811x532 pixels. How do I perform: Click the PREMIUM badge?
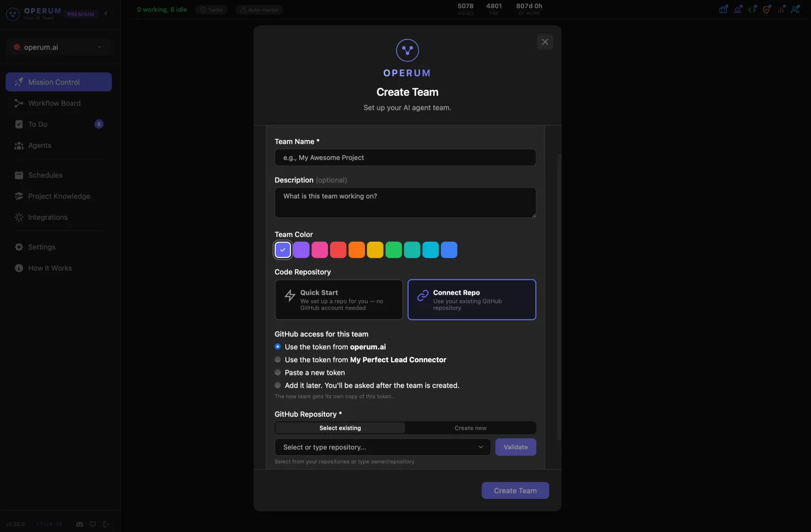click(81, 14)
